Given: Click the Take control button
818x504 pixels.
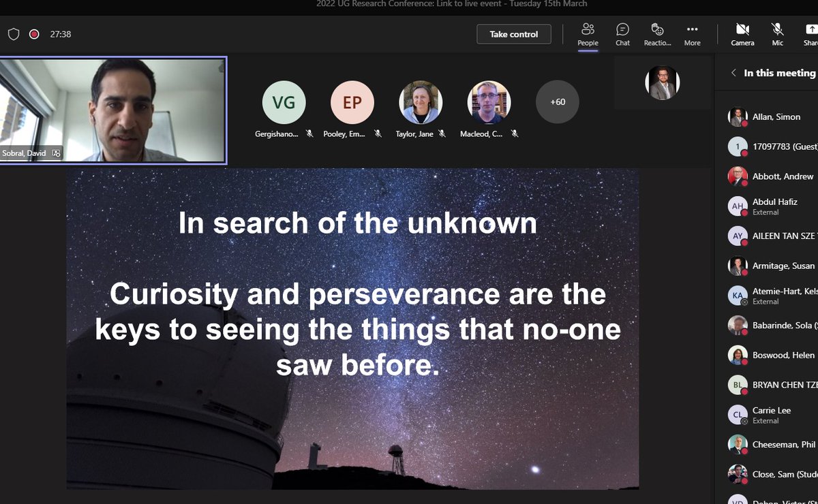Looking at the screenshot, I should (x=514, y=34).
